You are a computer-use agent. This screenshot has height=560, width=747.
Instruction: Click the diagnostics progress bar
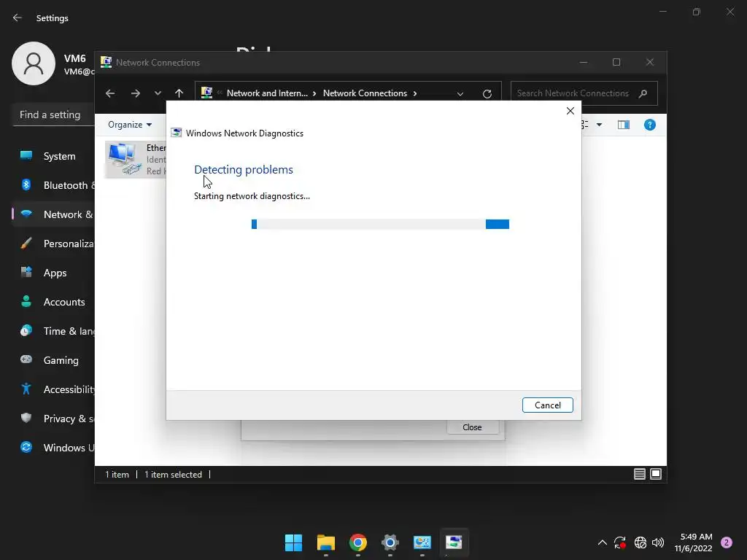tap(380, 225)
